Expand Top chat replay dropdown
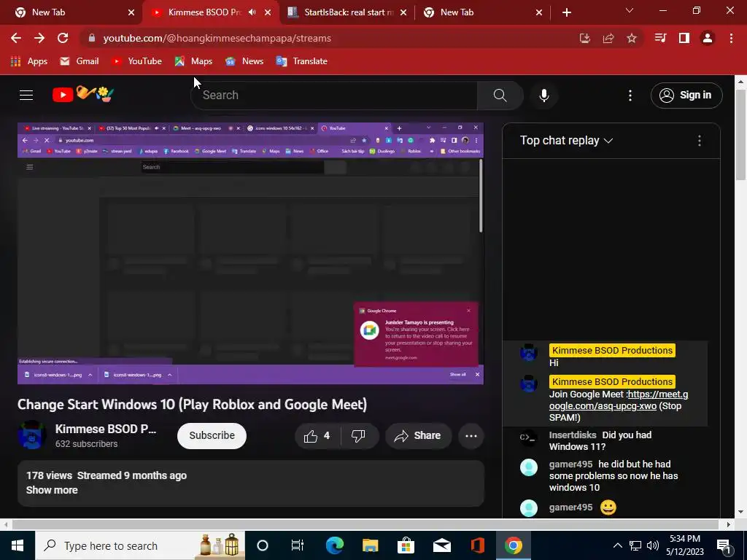 click(566, 141)
